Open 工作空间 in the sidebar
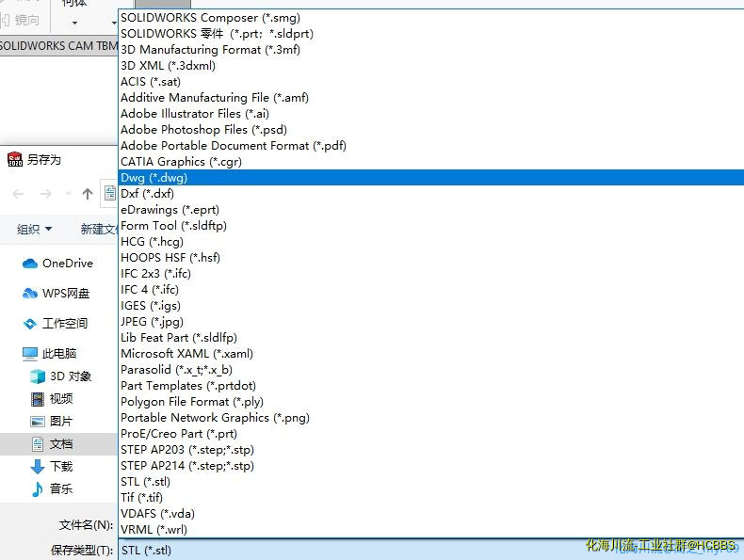Image resolution: width=744 pixels, height=560 pixels. 55,324
